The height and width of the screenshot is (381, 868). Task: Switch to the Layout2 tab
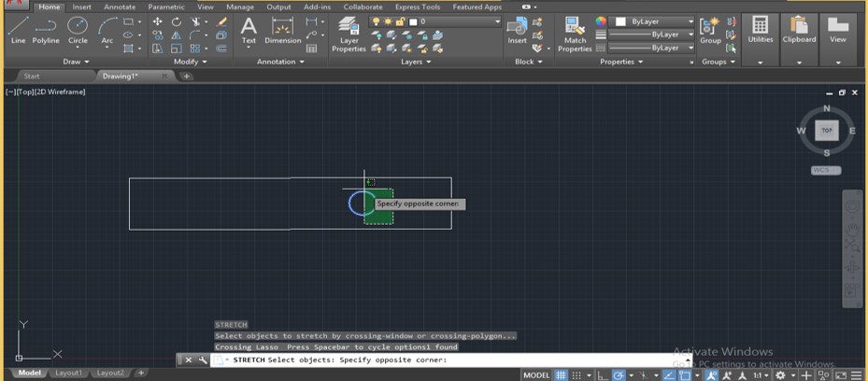(110, 374)
